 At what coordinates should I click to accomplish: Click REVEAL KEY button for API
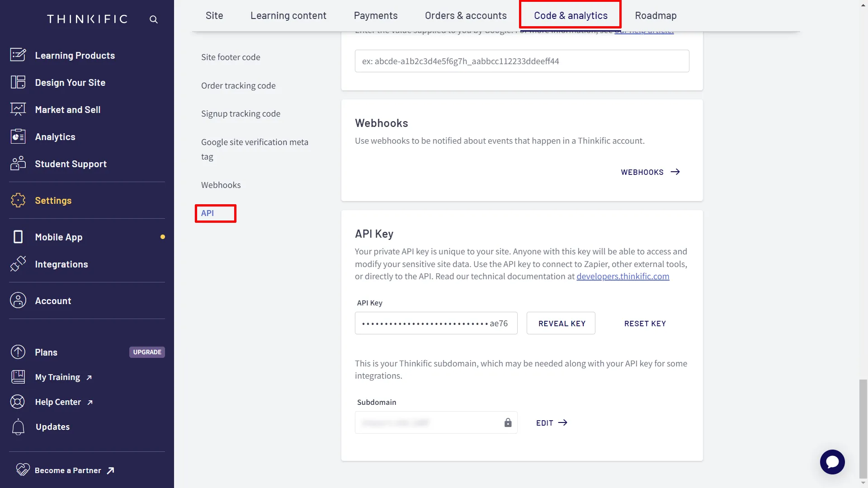[x=561, y=323]
